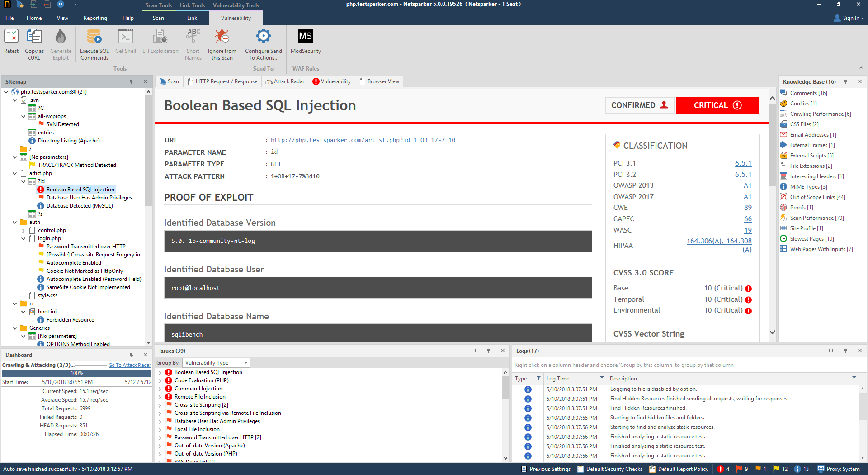Image resolution: width=868 pixels, height=475 pixels.
Task: Click Previous Settings in status bar
Action: 546,469
